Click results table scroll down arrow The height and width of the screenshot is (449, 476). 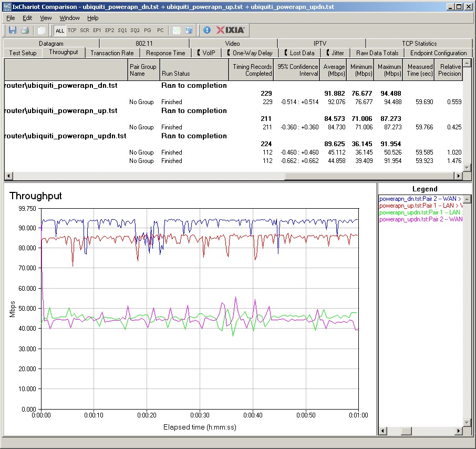pyautogui.click(x=467, y=168)
